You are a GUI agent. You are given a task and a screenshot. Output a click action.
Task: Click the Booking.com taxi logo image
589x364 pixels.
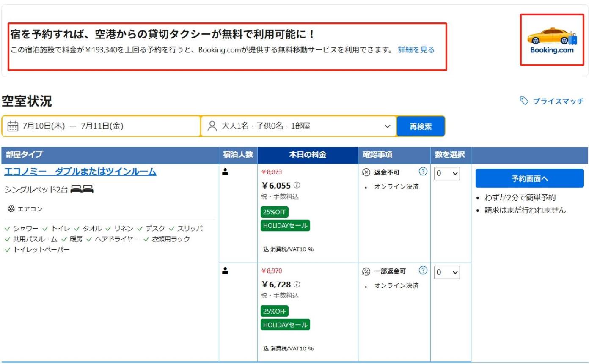pos(552,40)
